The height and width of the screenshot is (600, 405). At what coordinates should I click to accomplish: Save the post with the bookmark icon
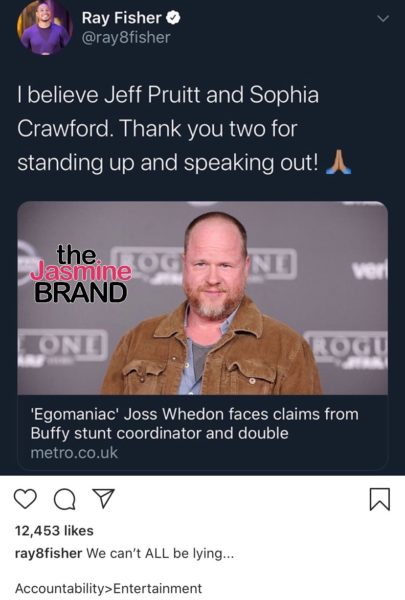point(380,499)
